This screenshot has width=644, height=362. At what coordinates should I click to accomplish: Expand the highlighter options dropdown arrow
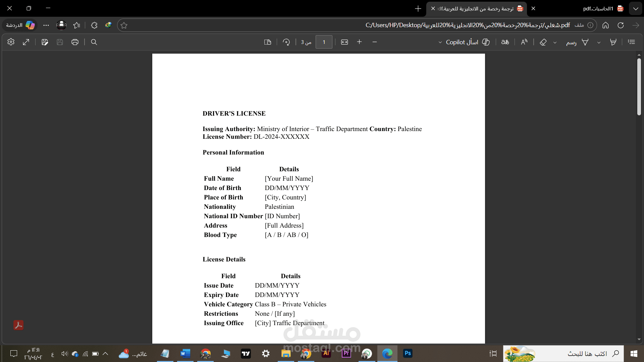tap(599, 42)
